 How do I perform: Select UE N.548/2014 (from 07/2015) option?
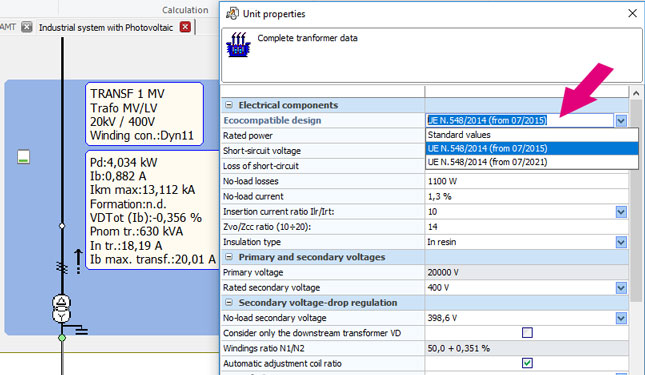(532, 148)
